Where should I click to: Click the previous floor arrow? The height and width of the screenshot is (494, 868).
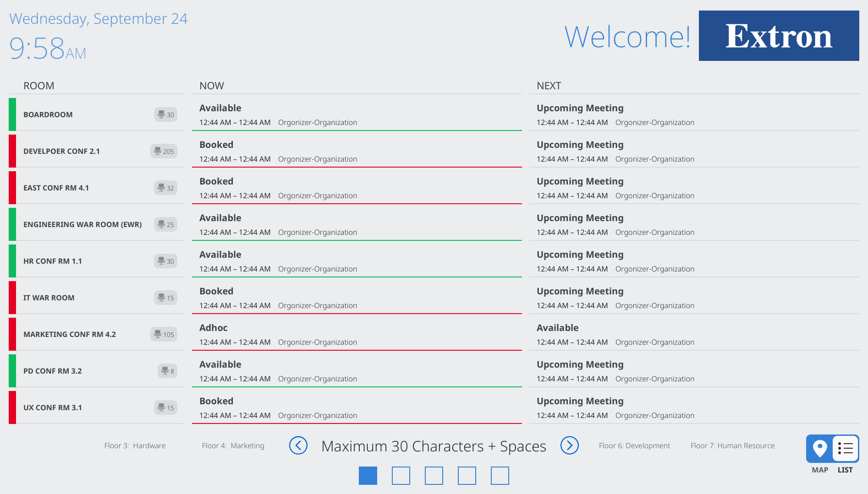pyautogui.click(x=298, y=445)
